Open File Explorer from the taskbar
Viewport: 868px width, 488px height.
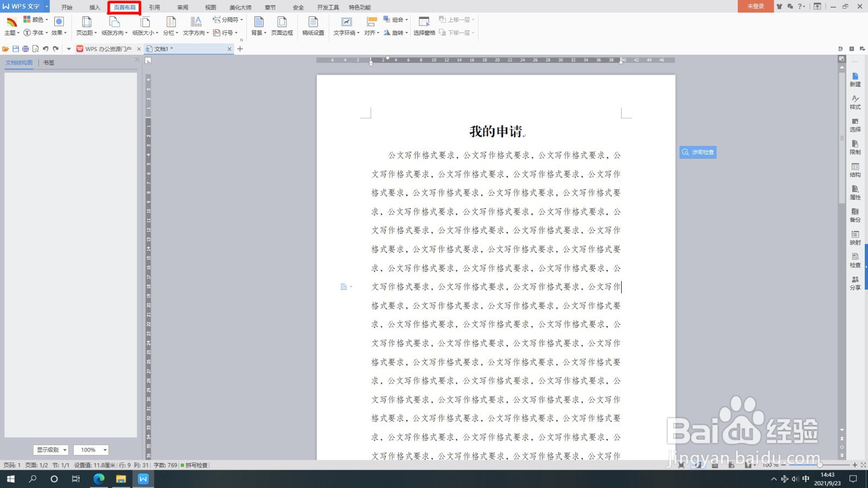121,479
